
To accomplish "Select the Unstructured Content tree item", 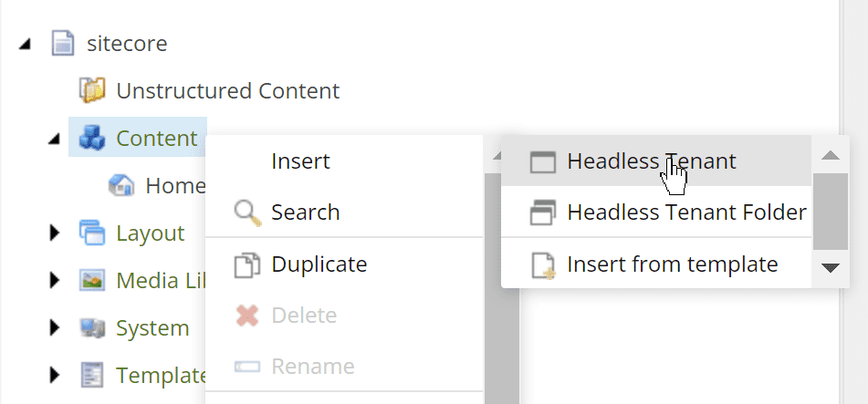I will tap(227, 91).
